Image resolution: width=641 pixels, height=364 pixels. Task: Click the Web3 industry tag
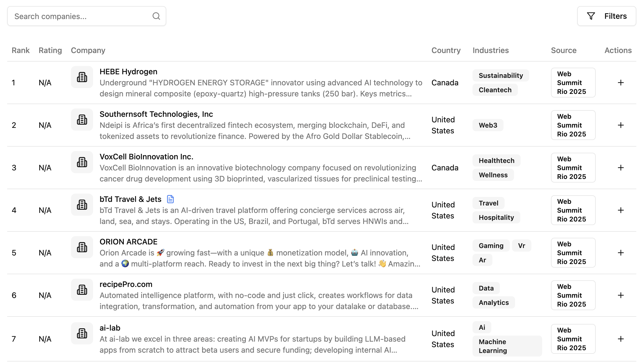(488, 125)
